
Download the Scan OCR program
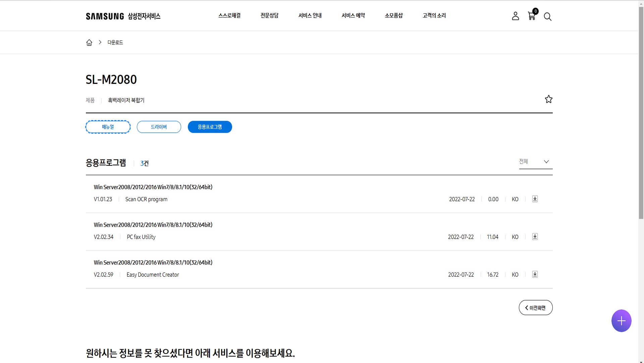point(535,199)
